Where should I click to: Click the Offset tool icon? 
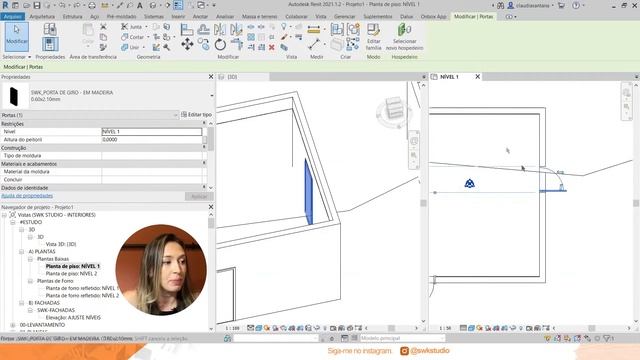pyautogui.click(x=203, y=29)
